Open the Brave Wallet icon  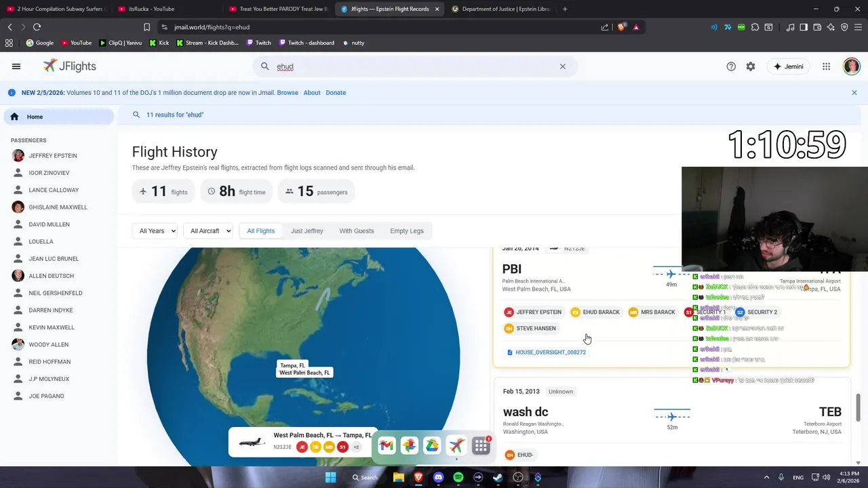tap(817, 27)
